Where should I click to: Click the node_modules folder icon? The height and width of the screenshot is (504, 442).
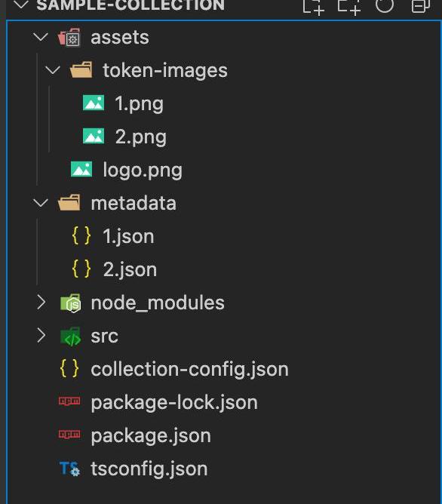(x=71, y=303)
